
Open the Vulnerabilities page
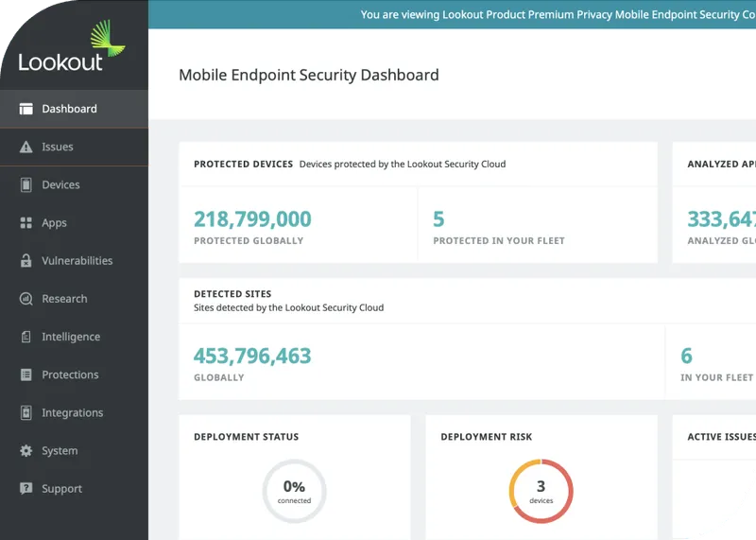coord(75,261)
